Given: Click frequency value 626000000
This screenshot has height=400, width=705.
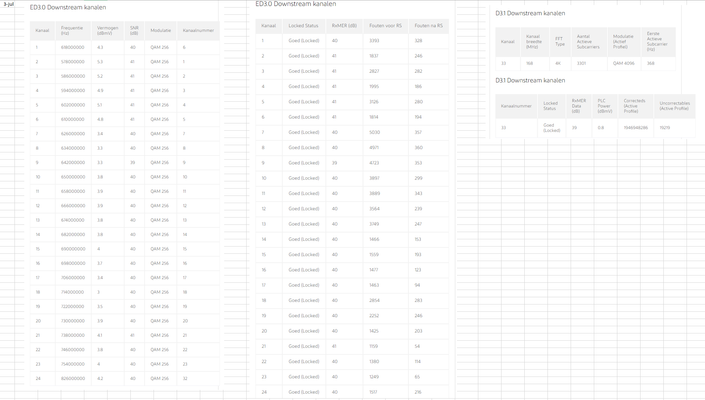Looking at the screenshot, I should point(73,133).
